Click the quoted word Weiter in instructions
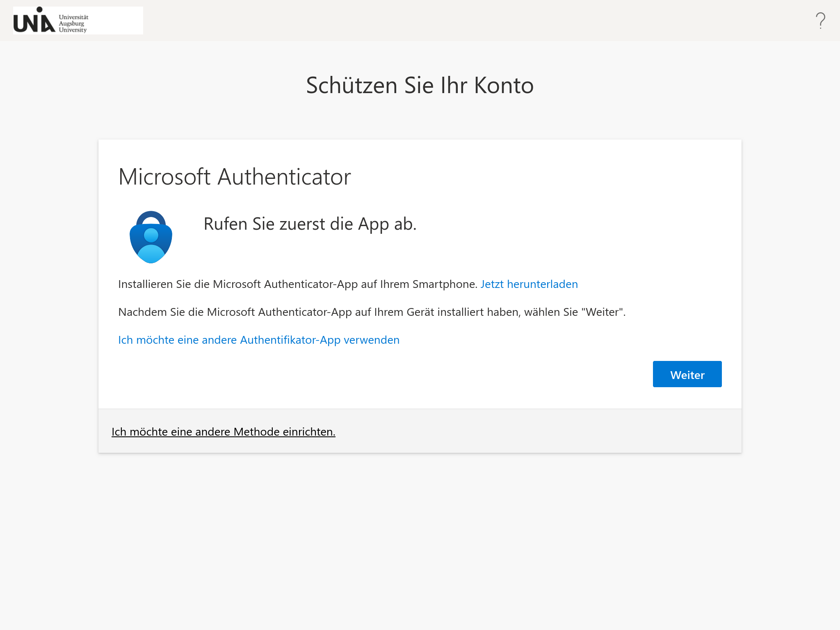Image resolution: width=840 pixels, height=630 pixels. 602,312
